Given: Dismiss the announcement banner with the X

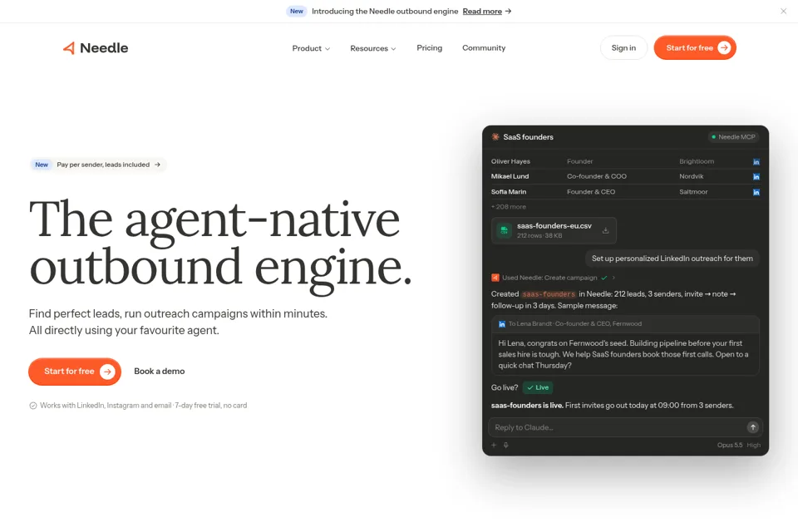Looking at the screenshot, I should tap(783, 11).
